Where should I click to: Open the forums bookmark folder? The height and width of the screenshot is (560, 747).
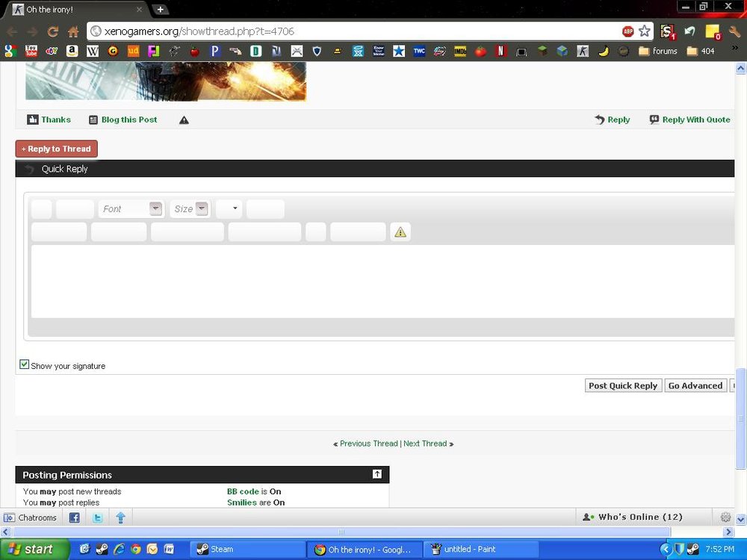pyautogui.click(x=658, y=51)
